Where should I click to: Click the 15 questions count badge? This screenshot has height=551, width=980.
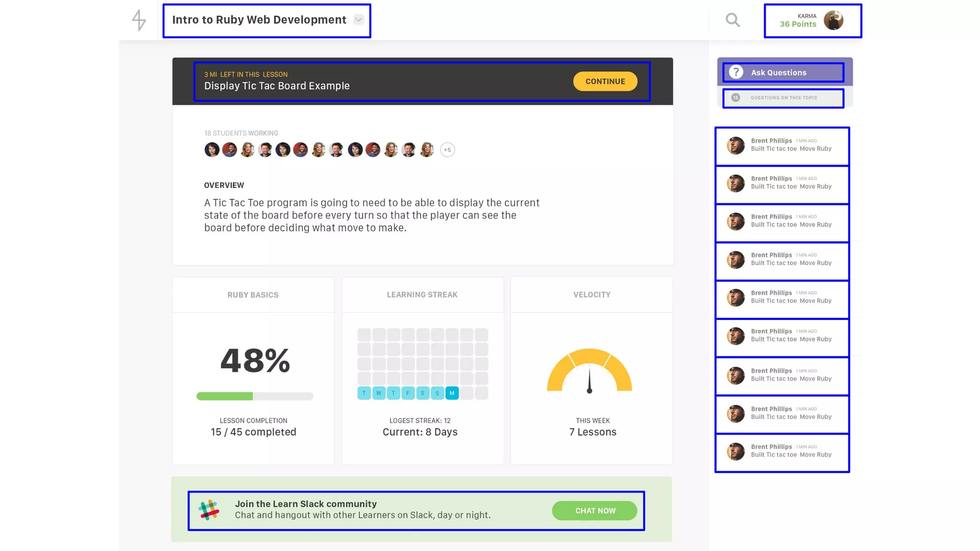[735, 98]
